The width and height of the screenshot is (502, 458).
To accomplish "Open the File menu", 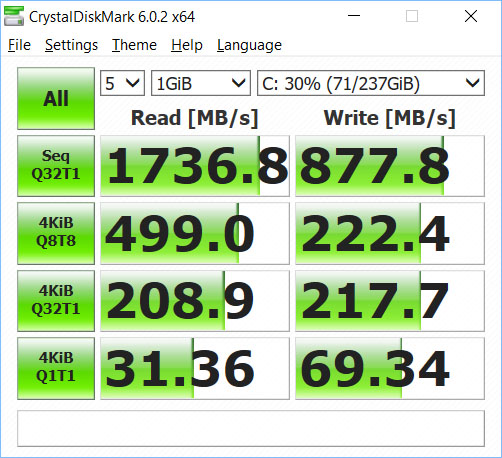I will pyautogui.click(x=19, y=45).
